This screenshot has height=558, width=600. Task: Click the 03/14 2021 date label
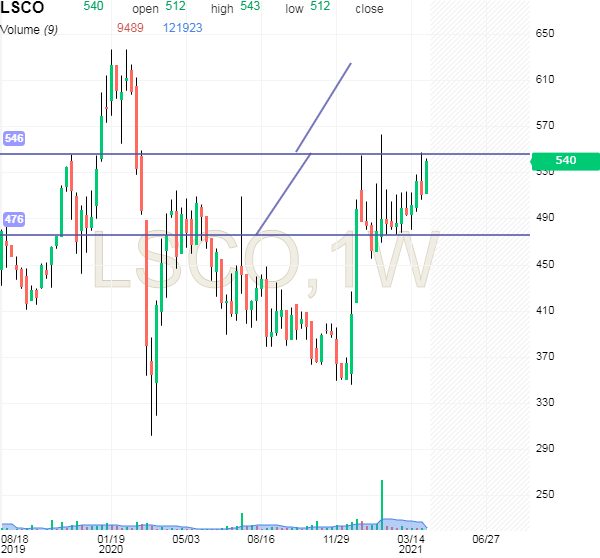point(411,544)
